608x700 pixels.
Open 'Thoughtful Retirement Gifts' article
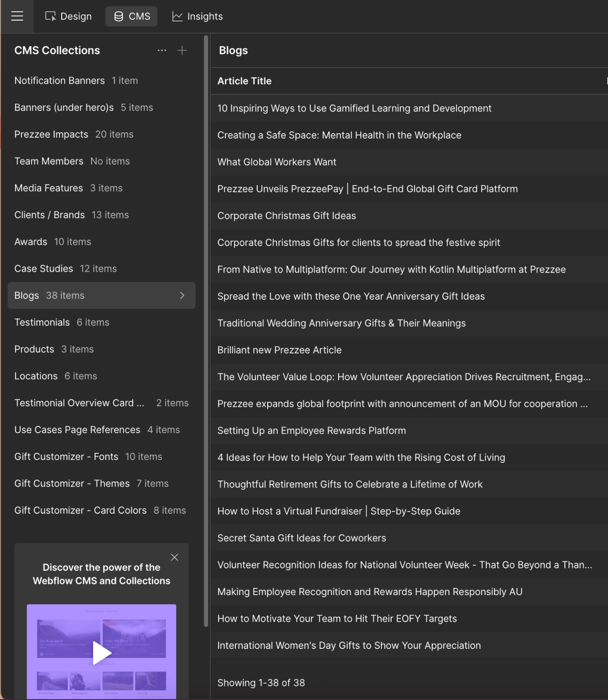[x=409, y=485]
